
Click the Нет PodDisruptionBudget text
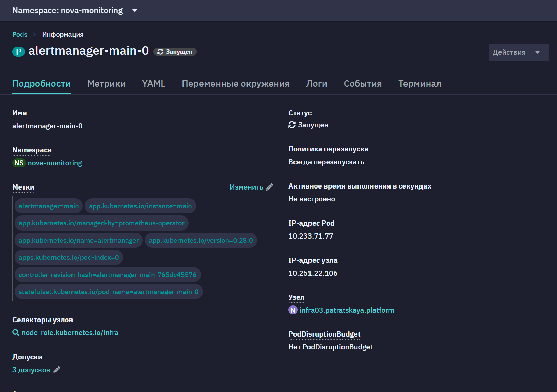click(x=330, y=347)
